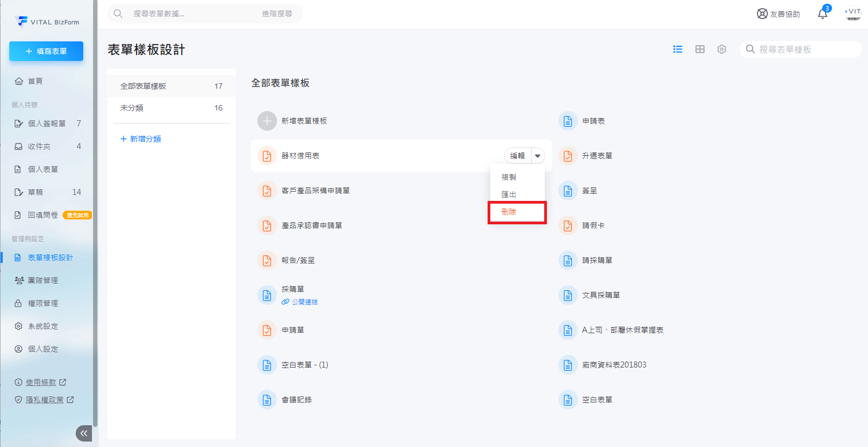Image resolution: width=868 pixels, height=447 pixels.
Task: Click the 填寫表單 button
Action: tap(46, 51)
